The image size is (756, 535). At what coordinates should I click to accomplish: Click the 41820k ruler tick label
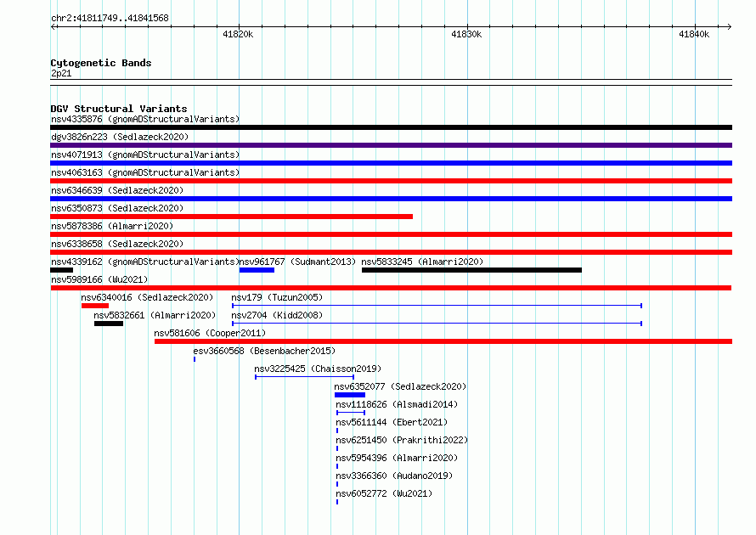tap(238, 35)
